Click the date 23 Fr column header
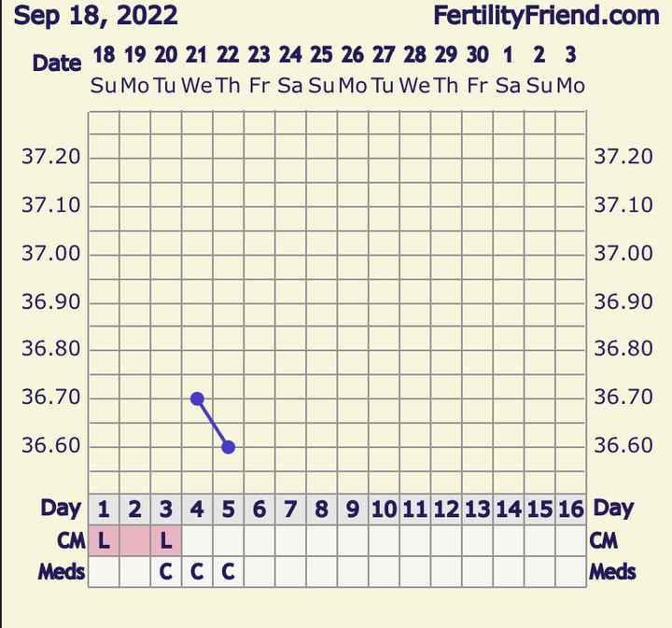 [x=259, y=70]
